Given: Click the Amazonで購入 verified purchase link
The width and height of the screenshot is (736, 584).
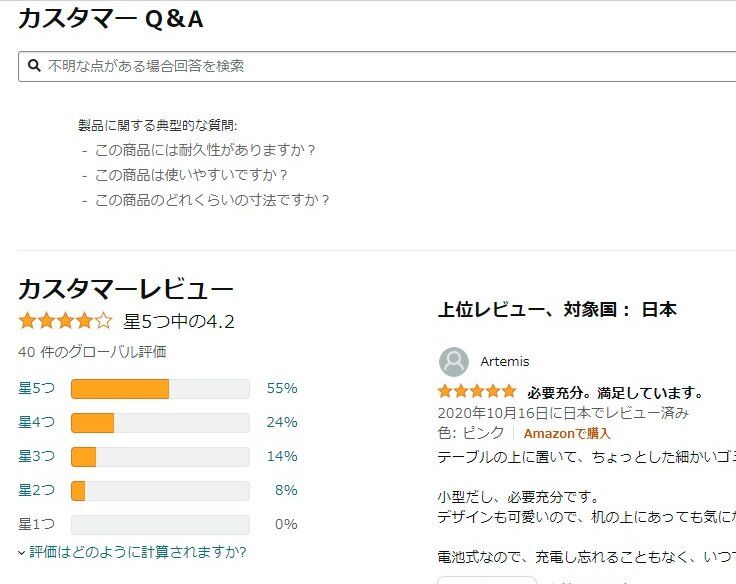Looking at the screenshot, I should click(x=566, y=434).
